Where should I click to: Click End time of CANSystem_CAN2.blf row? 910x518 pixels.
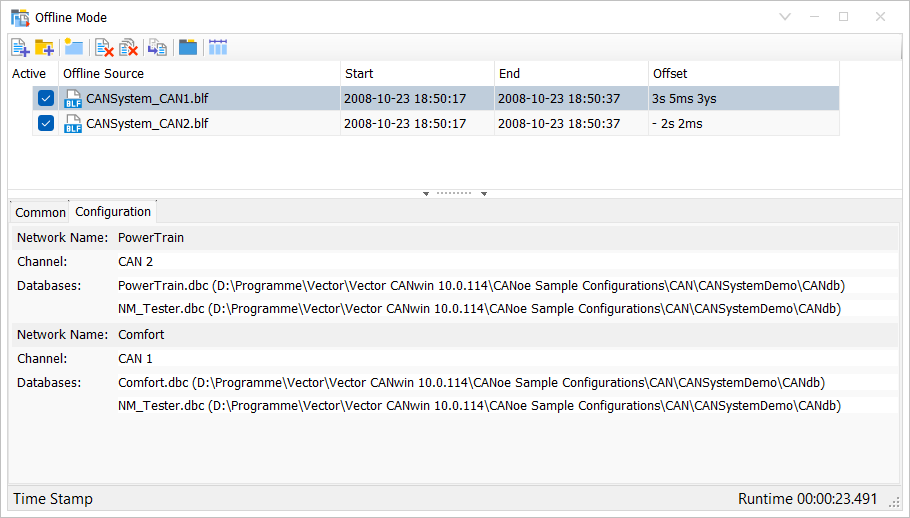pos(559,124)
